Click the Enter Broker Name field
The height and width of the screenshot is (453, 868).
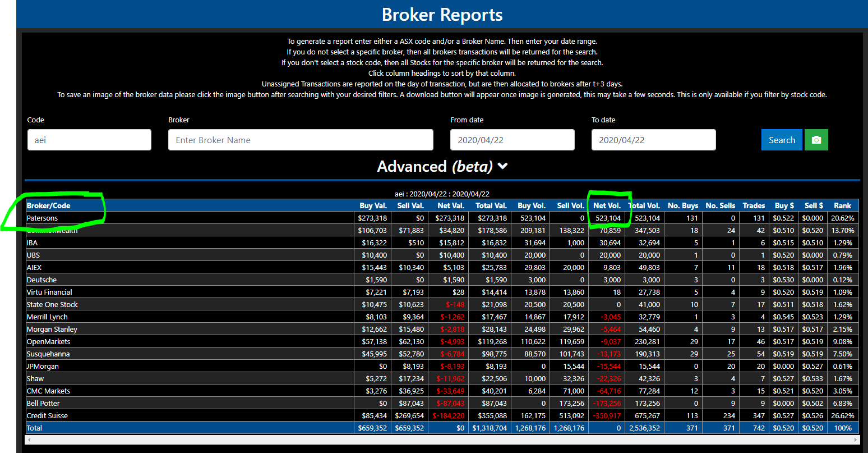pyautogui.click(x=301, y=140)
